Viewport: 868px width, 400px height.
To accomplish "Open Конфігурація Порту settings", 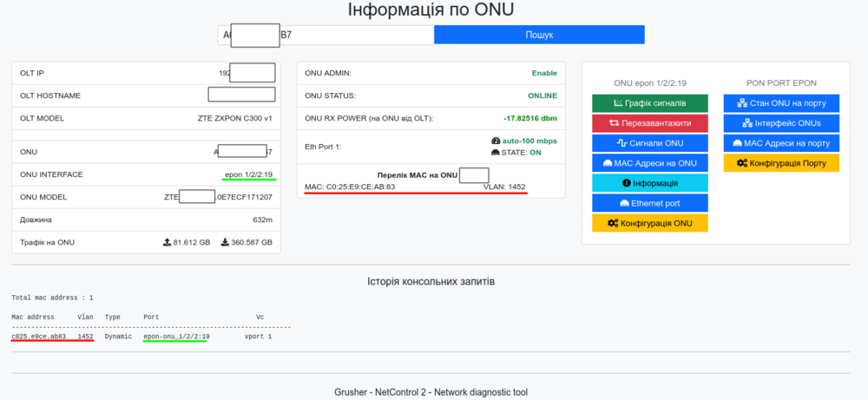I will [781, 163].
